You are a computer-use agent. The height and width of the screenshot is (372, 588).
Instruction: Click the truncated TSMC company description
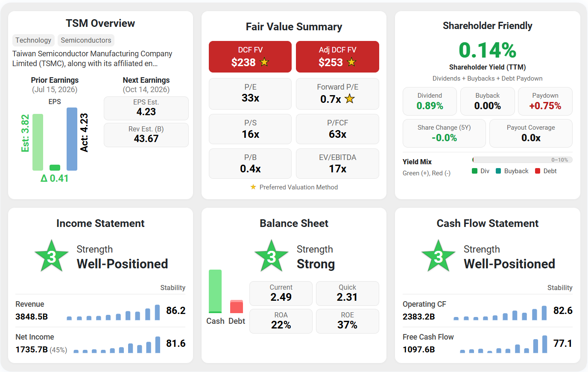[92, 58]
